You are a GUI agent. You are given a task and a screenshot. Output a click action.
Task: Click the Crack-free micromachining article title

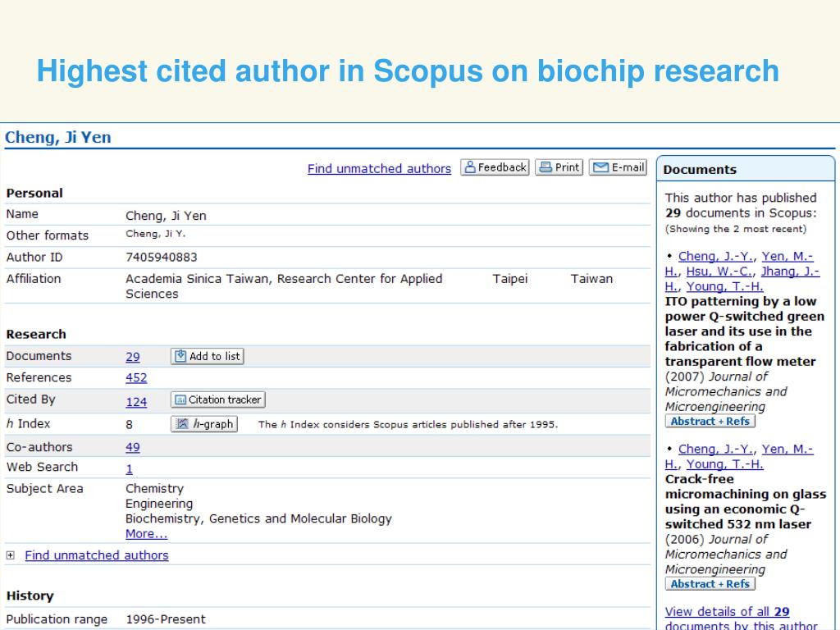tap(745, 501)
